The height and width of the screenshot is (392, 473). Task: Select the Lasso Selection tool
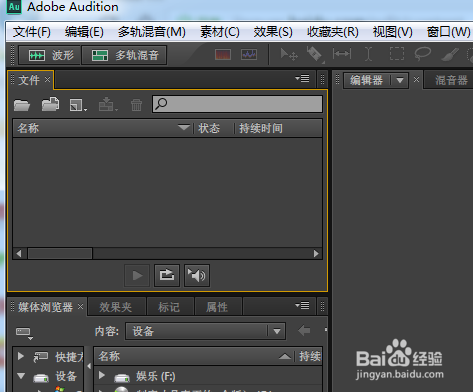pyautogui.click(x=423, y=54)
